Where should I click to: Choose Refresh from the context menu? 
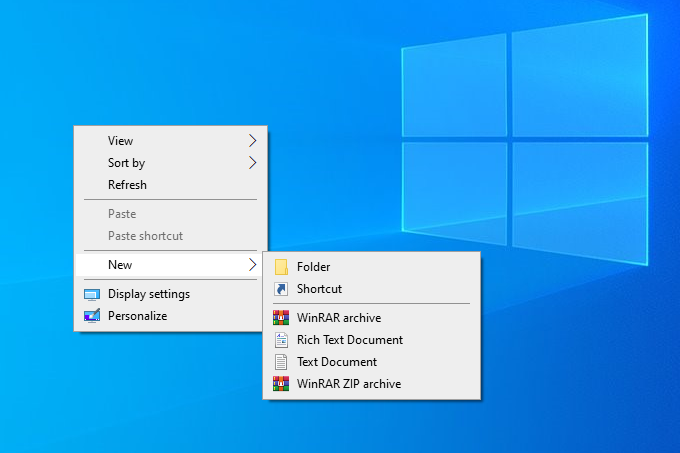tap(170, 185)
